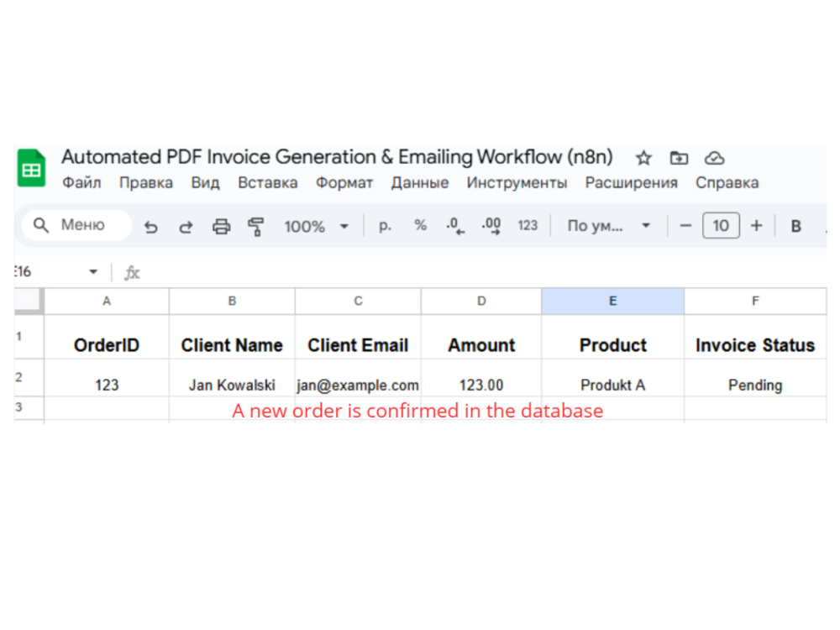Select column E header
This screenshot has height=630, width=840.
point(613,301)
